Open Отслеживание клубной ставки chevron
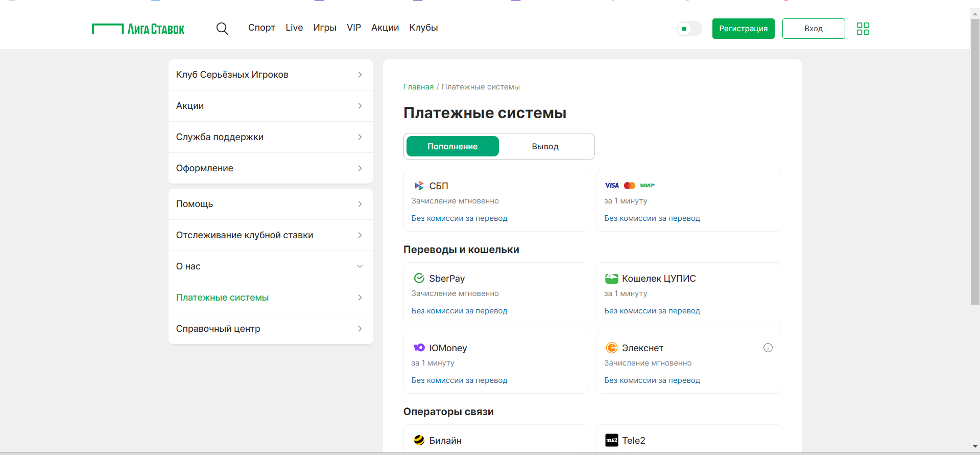This screenshot has width=980, height=455. (x=360, y=235)
